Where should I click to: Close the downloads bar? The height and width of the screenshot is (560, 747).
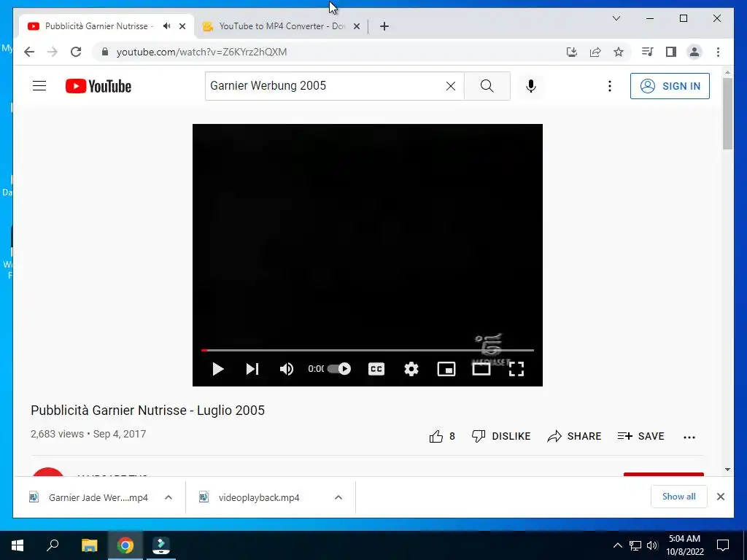click(720, 497)
